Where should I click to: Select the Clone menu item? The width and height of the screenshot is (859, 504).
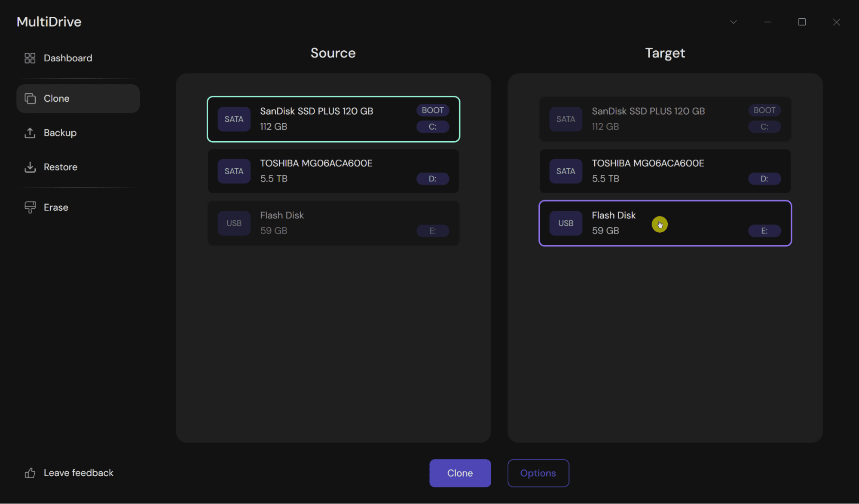[78, 98]
